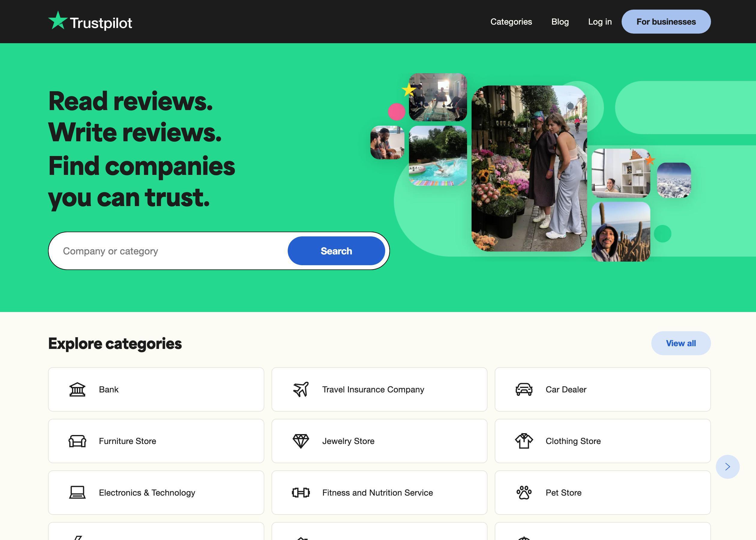Click the Car Dealer vehicle icon
Viewport: 756px width, 540px height.
tap(523, 388)
